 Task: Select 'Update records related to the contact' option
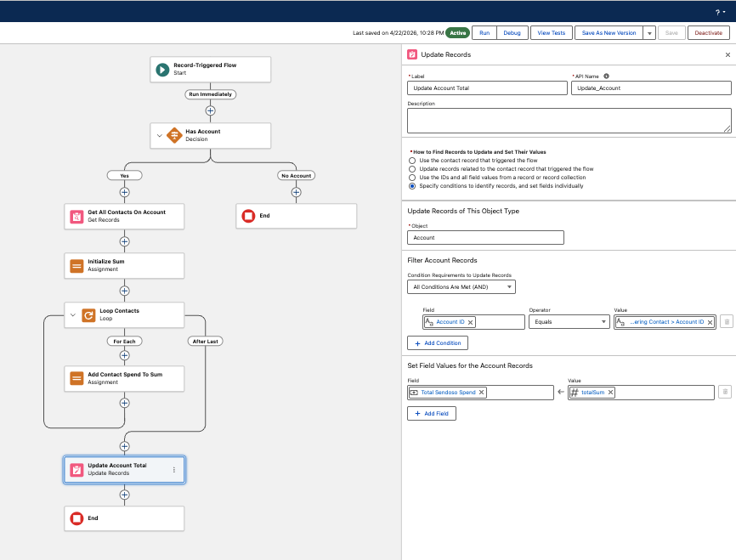click(x=412, y=169)
